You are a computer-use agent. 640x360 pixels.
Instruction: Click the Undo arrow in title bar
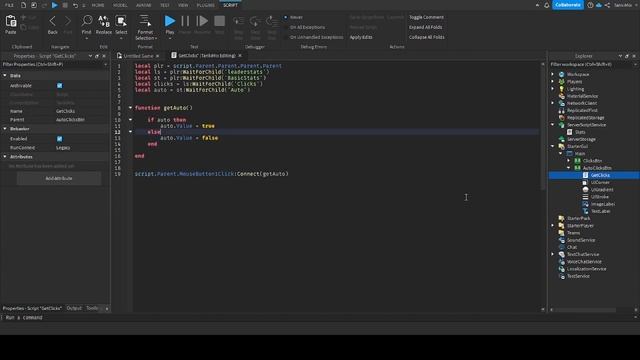tap(75, 5)
